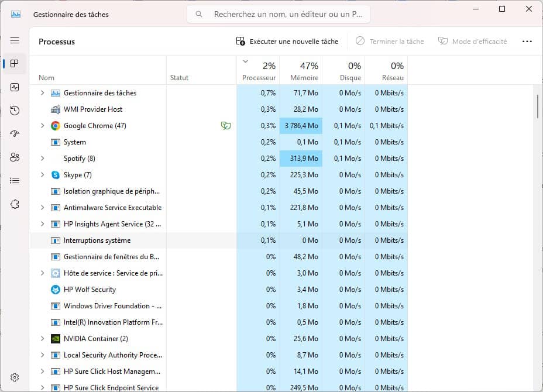Select Isolation graphique de périph... row
Viewport: 543px width, 392px height.
click(x=218, y=191)
